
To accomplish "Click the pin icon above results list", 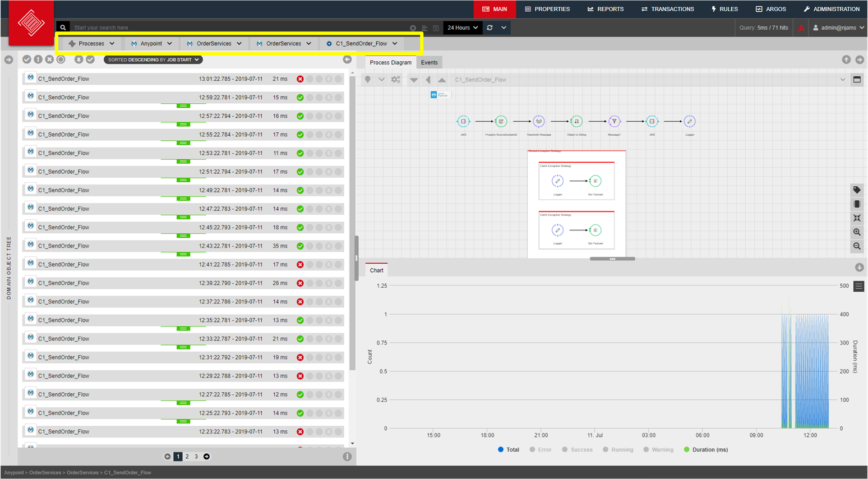I will [79, 59].
